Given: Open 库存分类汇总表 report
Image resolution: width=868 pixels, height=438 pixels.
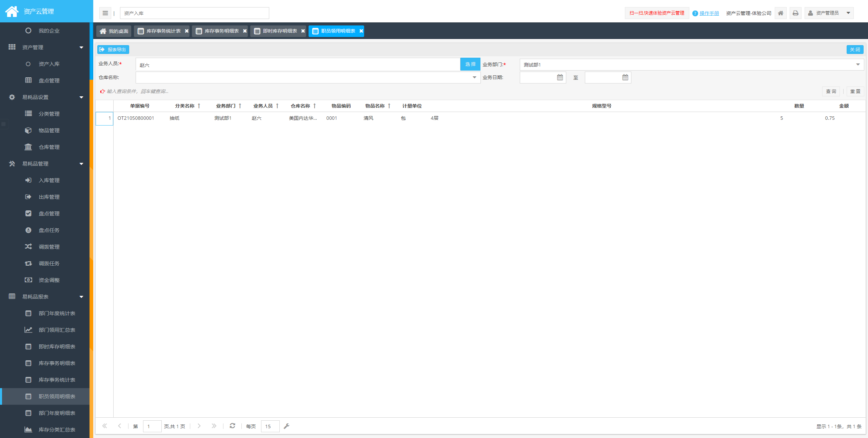Looking at the screenshot, I should [x=45, y=430].
